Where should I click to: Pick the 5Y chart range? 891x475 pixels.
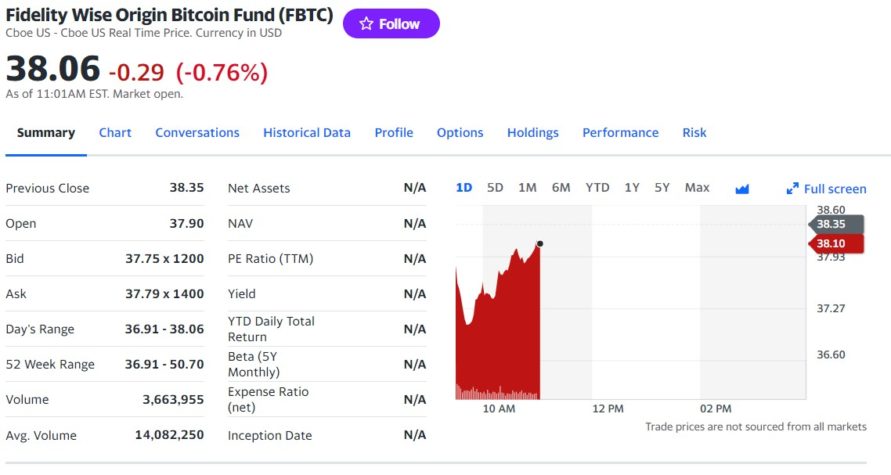click(662, 188)
